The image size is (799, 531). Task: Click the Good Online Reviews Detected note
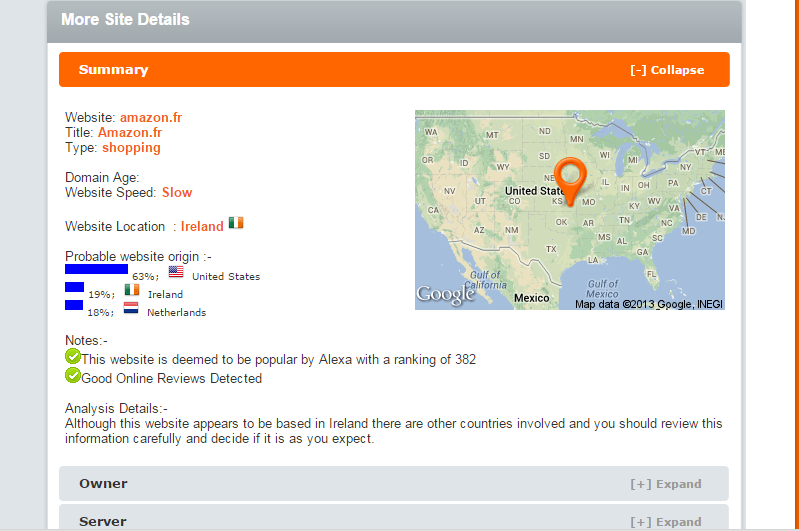tap(172, 378)
